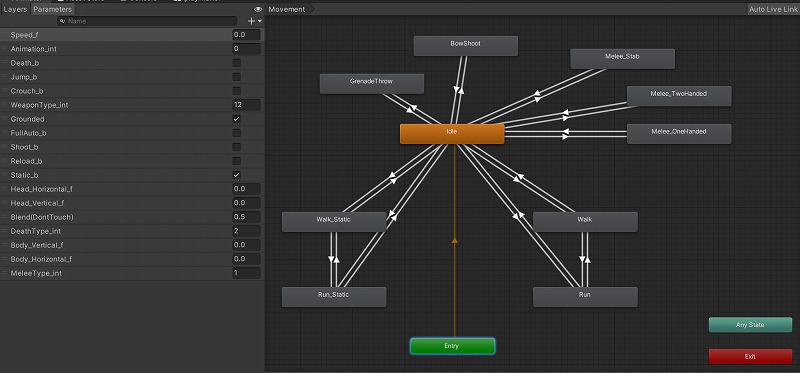Click the magnifier icon in search field
Screen dimensions: 800x373
point(63,21)
